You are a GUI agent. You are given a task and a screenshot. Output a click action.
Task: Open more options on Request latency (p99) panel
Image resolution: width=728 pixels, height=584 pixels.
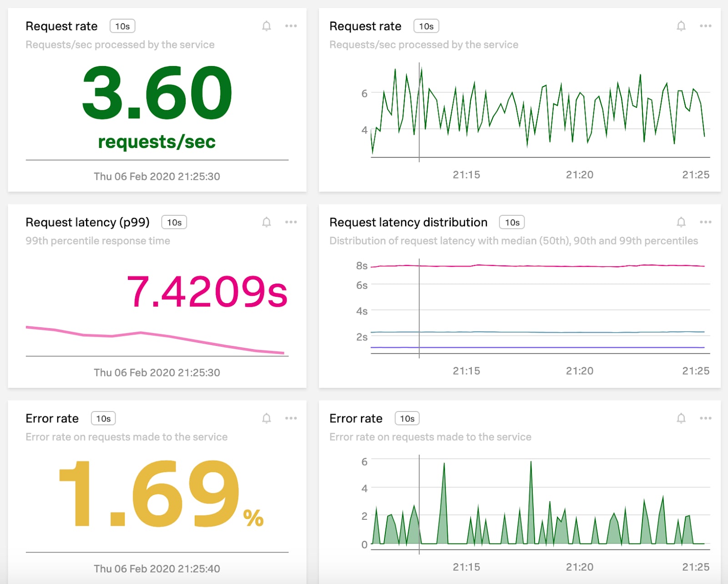291,222
